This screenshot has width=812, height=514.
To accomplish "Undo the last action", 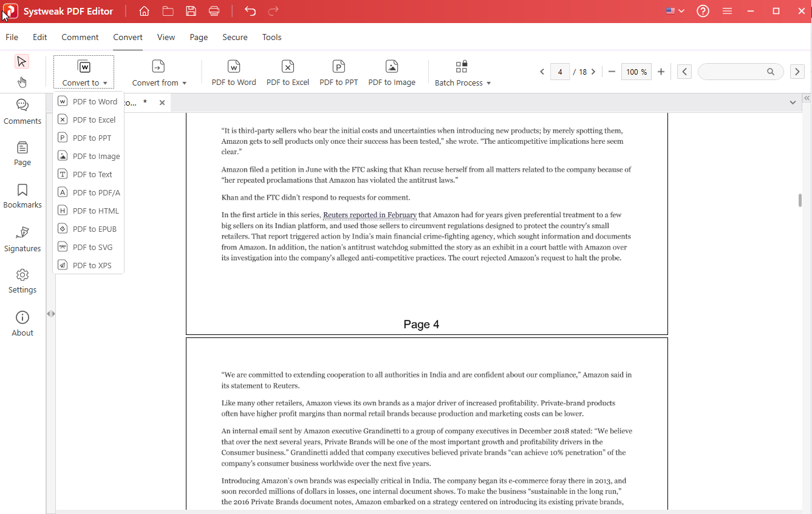I will [x=250, y=11].
